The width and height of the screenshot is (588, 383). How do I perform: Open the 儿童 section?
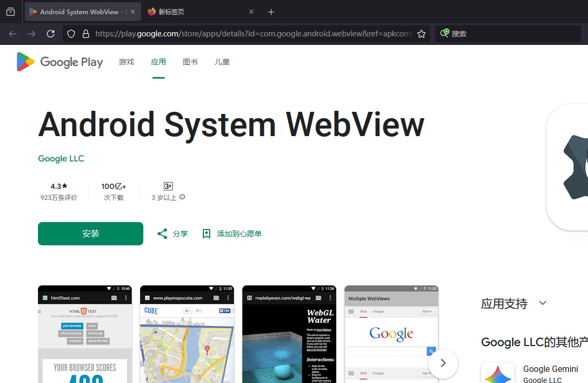222,62
